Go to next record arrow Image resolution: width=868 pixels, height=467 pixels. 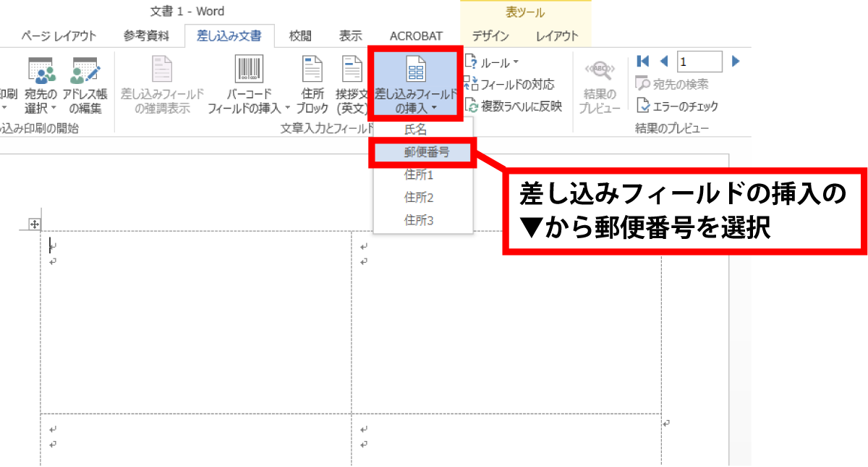pyautogui.click(x=736, y=62)
